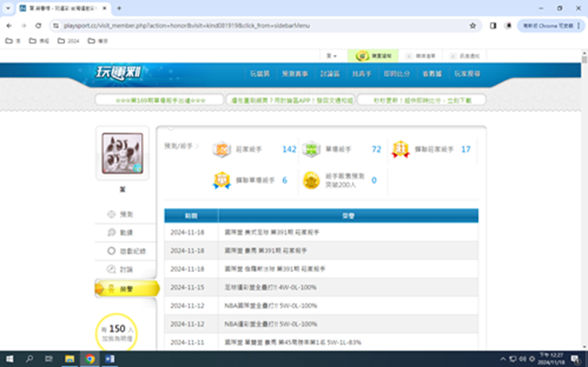Click the gold 200人 medal icon
Image resolution: width=588 pixels, height=367 pixels.
point(311,181)
